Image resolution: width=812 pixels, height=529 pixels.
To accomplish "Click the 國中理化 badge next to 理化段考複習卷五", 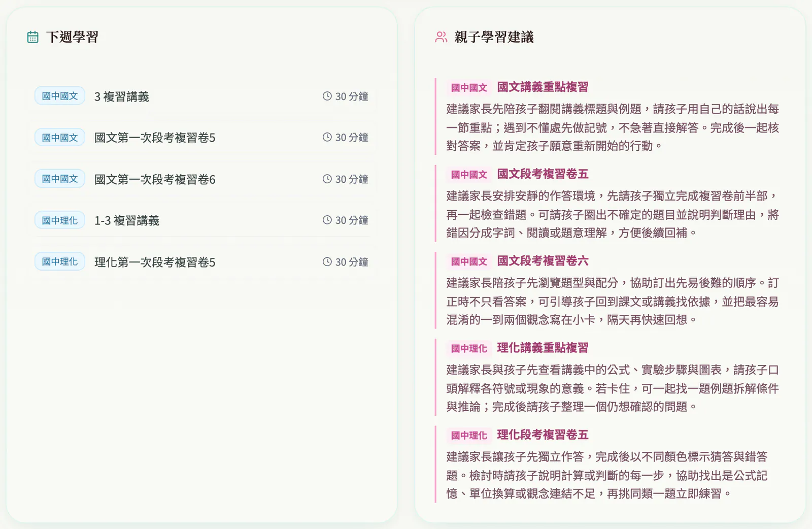I will coord(469,435).
